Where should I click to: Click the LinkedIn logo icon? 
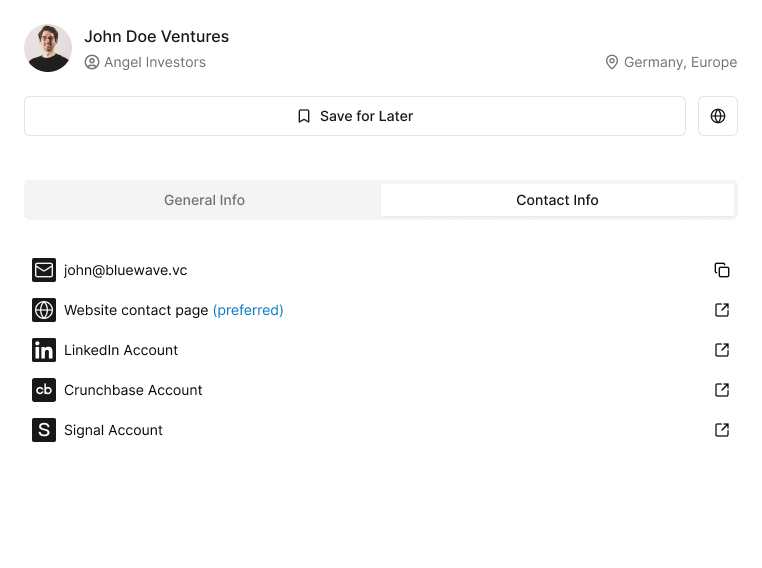(x=44, y=350)
